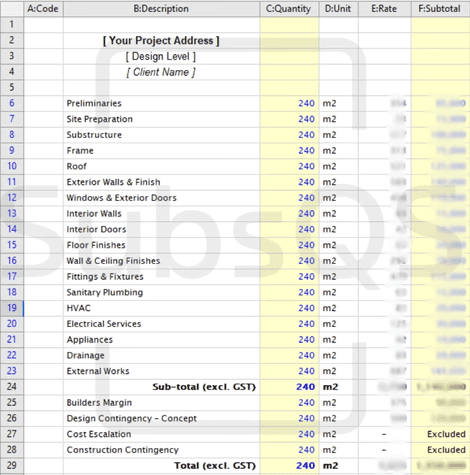Click the Preliminaries quantity 240 cell
The image size is (470, 475).
(x=289, y=103)
